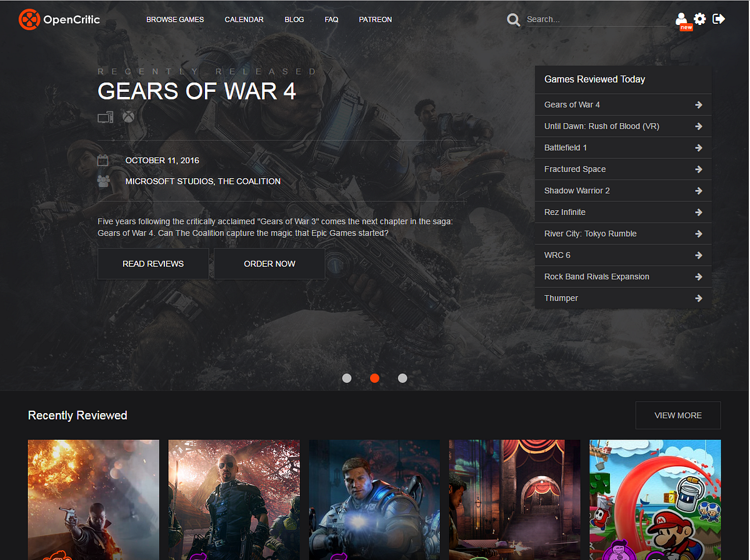Click the arrow next to Battlefield 1
750x560 pixels.
698,147
